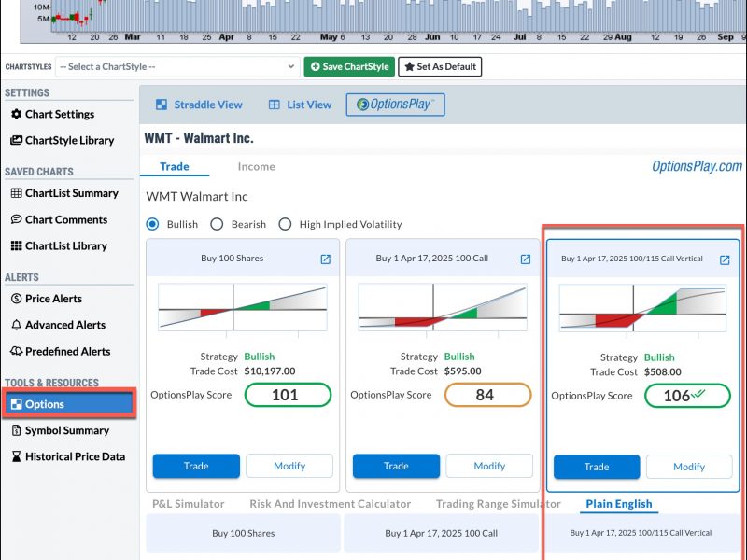This screenshot has width=747, height=560.
Task: Click the plus icon on Save ChartStyle
Action: [315, 66]
